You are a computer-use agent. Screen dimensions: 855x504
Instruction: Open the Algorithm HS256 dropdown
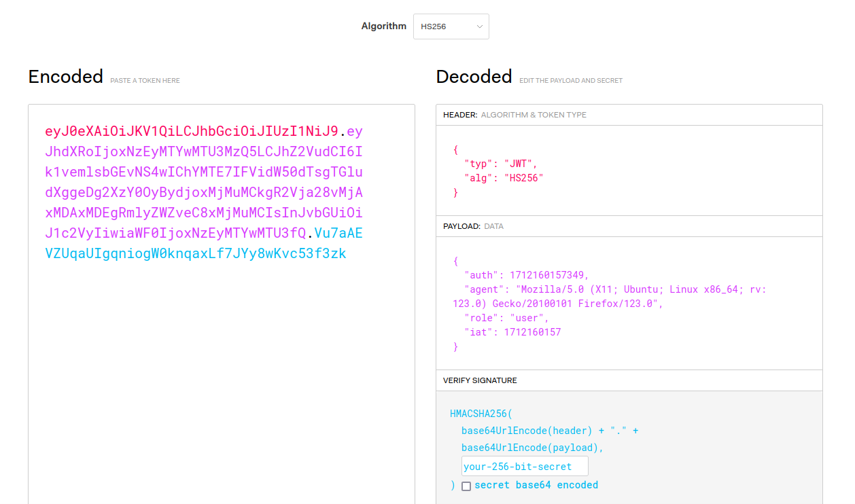tap(451, 26)
